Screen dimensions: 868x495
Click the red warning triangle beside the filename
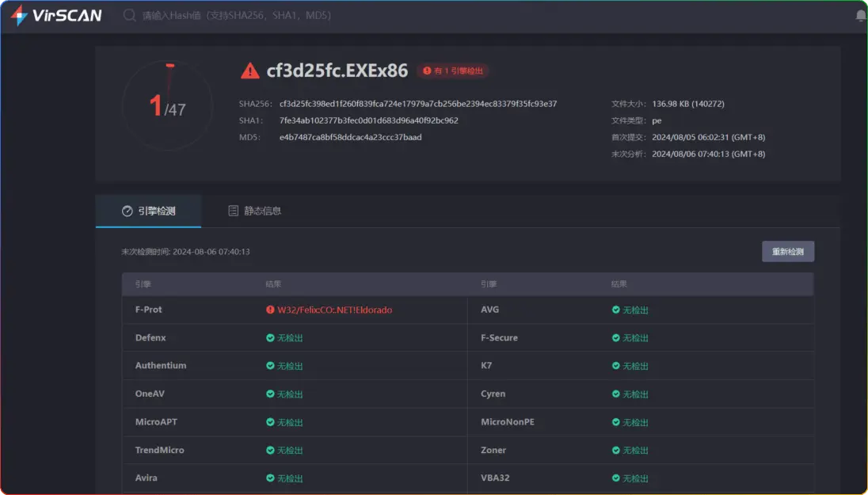coord(250,70)
